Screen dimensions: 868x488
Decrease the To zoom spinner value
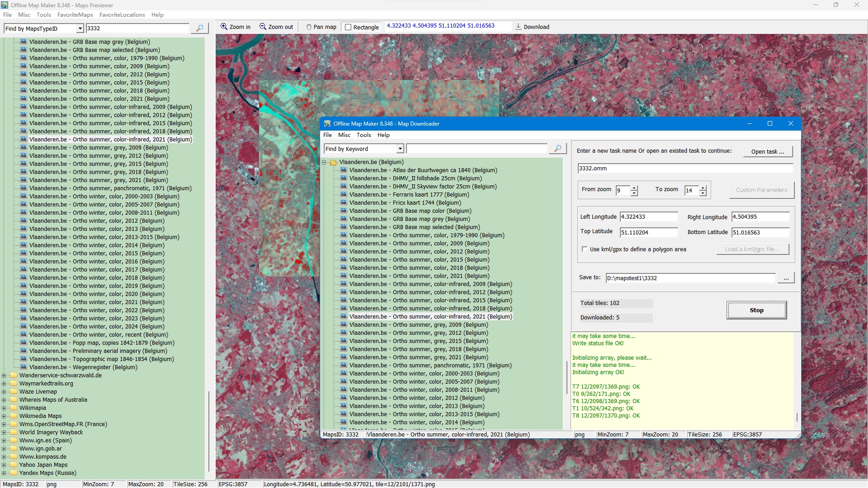coord(703,193)
